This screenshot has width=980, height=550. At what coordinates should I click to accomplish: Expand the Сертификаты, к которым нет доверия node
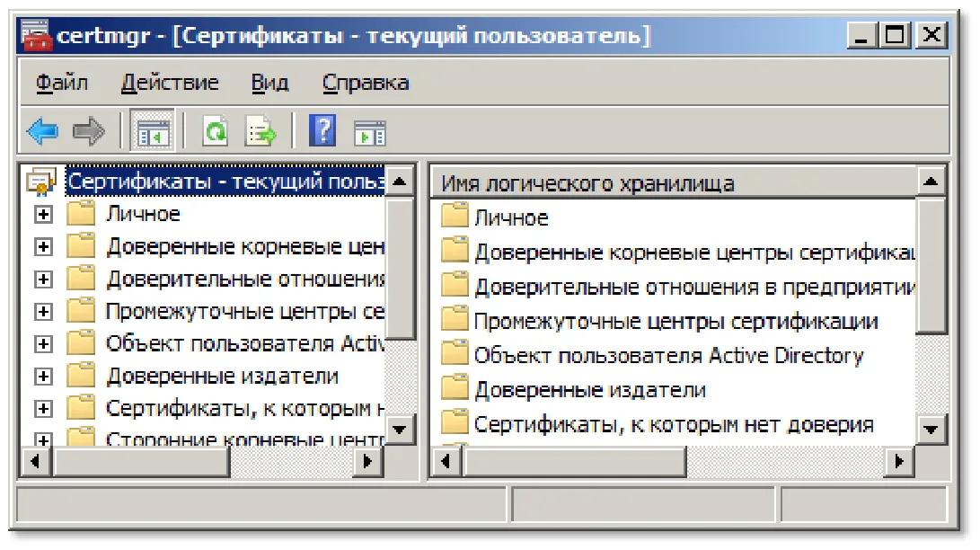pos(43,409)
